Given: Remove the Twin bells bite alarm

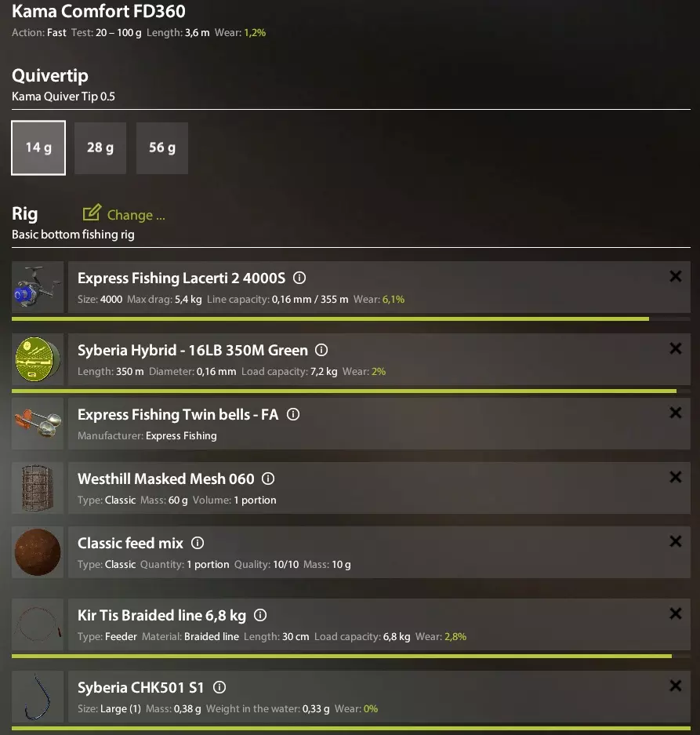Looking at the screenshot, I should (676, 413).
